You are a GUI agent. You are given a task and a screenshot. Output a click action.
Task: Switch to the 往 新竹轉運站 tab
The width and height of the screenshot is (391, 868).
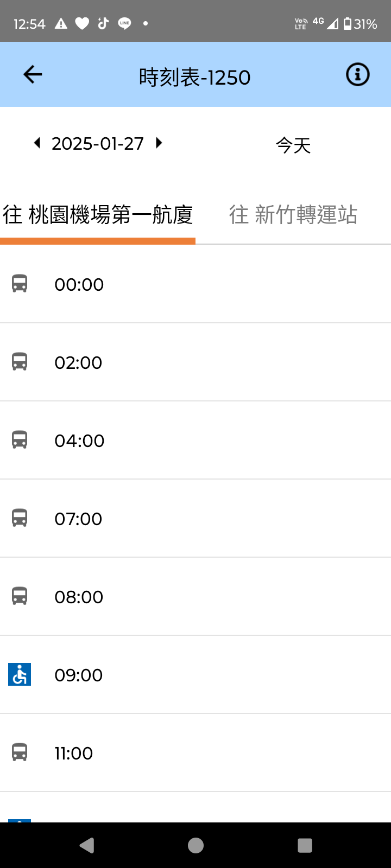click(x=293, y=215)
